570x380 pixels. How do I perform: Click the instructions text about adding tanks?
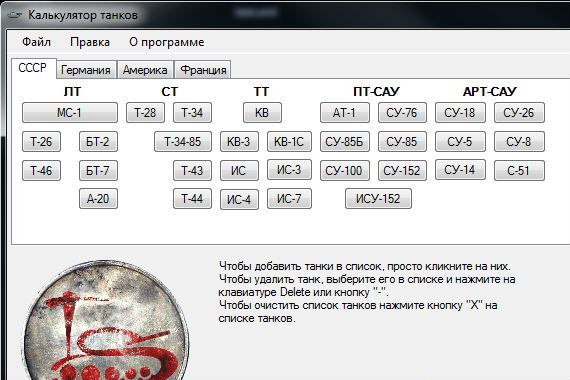[366, 292]
